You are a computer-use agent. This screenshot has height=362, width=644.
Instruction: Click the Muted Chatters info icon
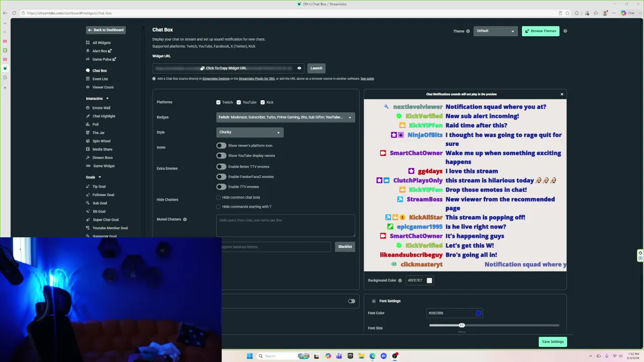tap(185, 219)
